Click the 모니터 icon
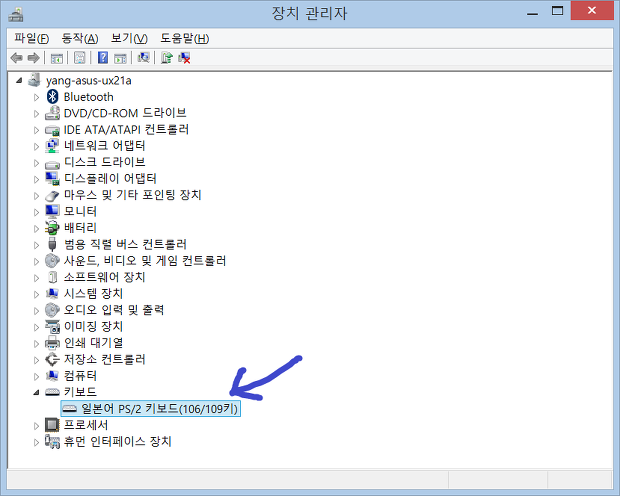Image resolution: width=620 pixels, height=496 pixels. (52, 211)
